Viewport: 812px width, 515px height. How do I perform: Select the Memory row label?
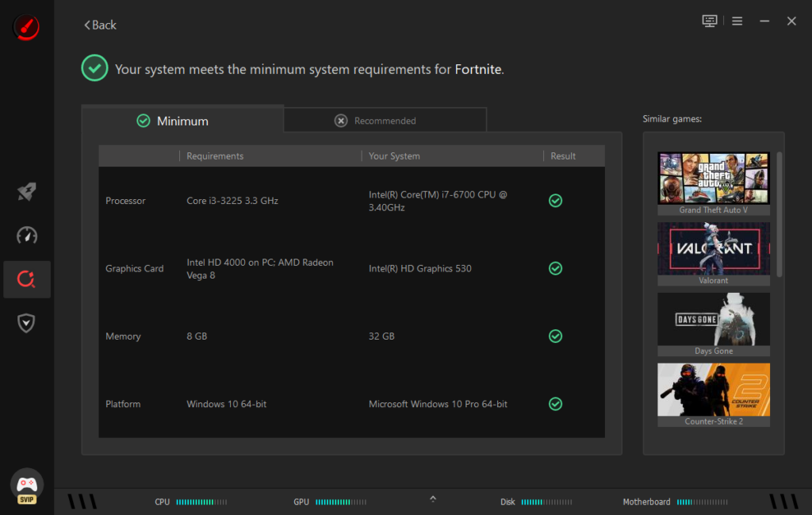123,336
